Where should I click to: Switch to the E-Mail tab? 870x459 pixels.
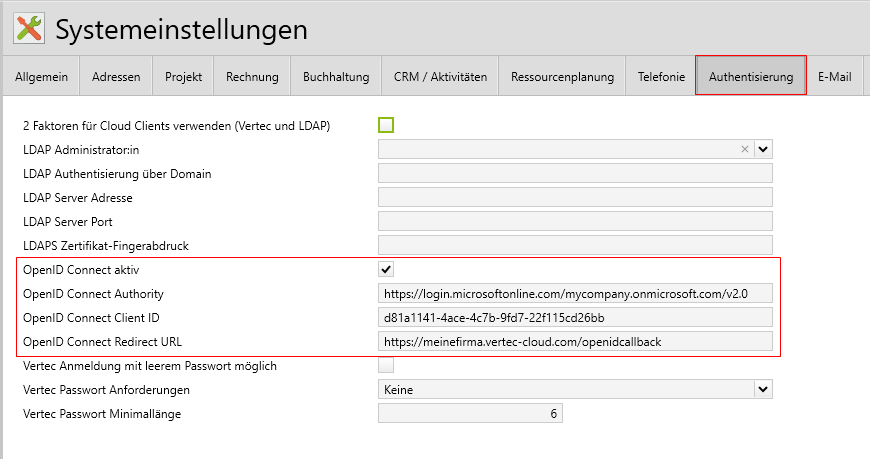[x=834, y=77]
